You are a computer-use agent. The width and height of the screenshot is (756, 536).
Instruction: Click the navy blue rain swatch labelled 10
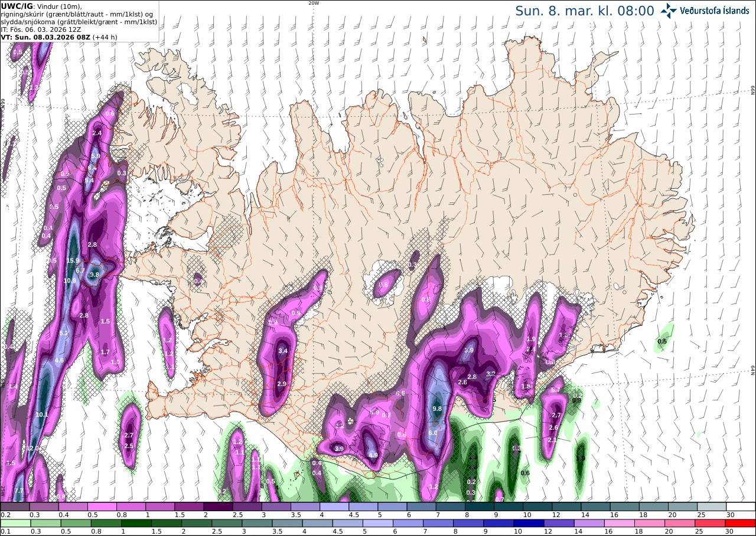(x=529, y=523)
